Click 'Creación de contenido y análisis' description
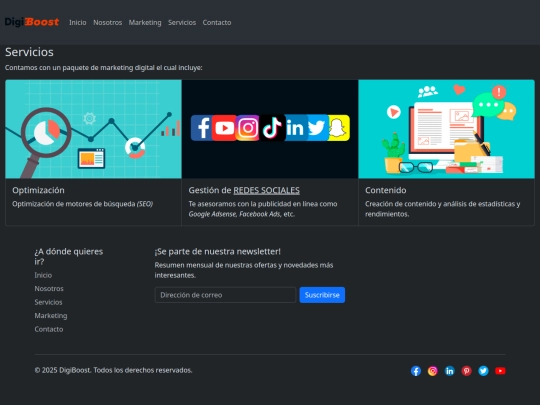The width and height of the screenshot is (540, 405). pos(443,209)
